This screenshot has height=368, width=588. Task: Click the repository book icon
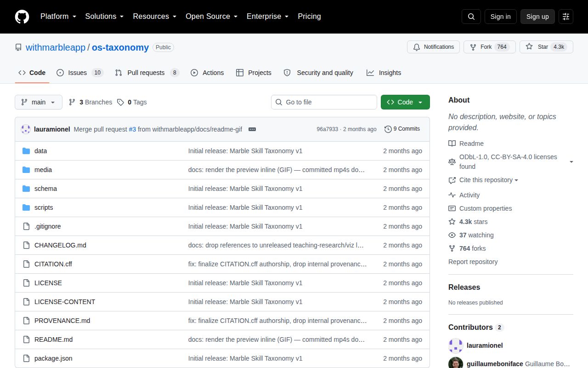point(18,47)
